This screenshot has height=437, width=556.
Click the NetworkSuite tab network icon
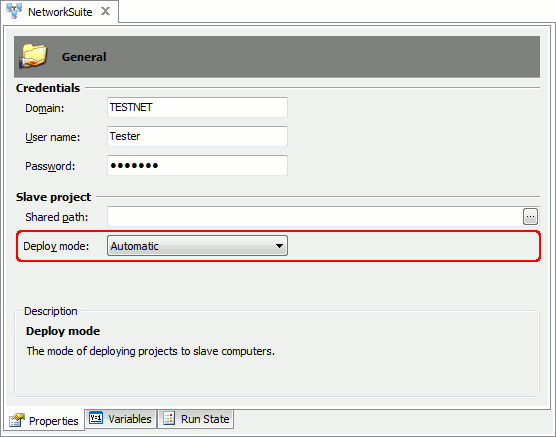14,11
